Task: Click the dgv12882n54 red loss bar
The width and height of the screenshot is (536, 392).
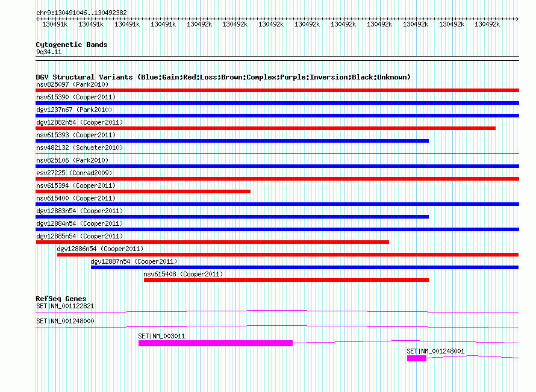Action: click(266, 128)
